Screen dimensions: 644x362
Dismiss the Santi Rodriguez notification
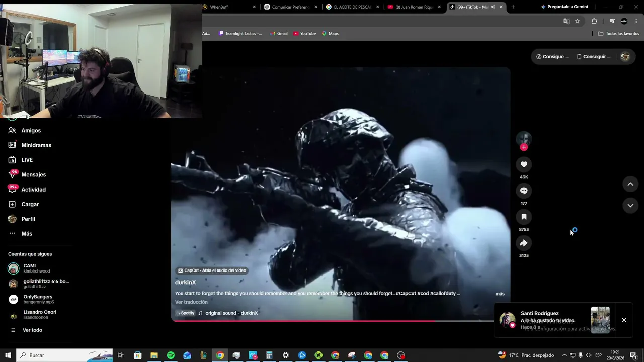coord(624,320)
